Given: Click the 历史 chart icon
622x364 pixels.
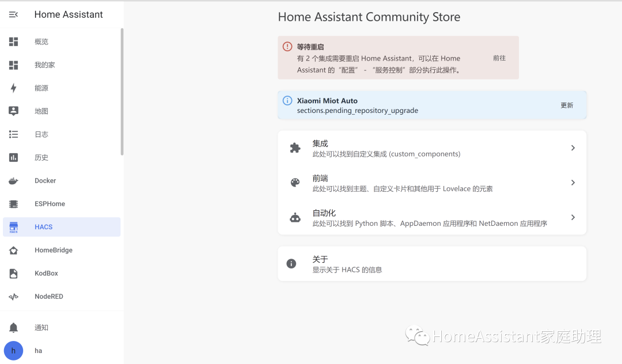Looking at the screenshot, I should [13, 157].
